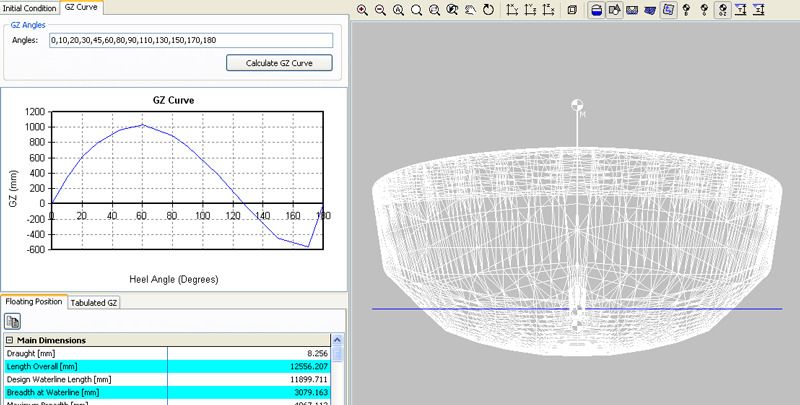Select the pan hand tool

click(x=470, y=10)
